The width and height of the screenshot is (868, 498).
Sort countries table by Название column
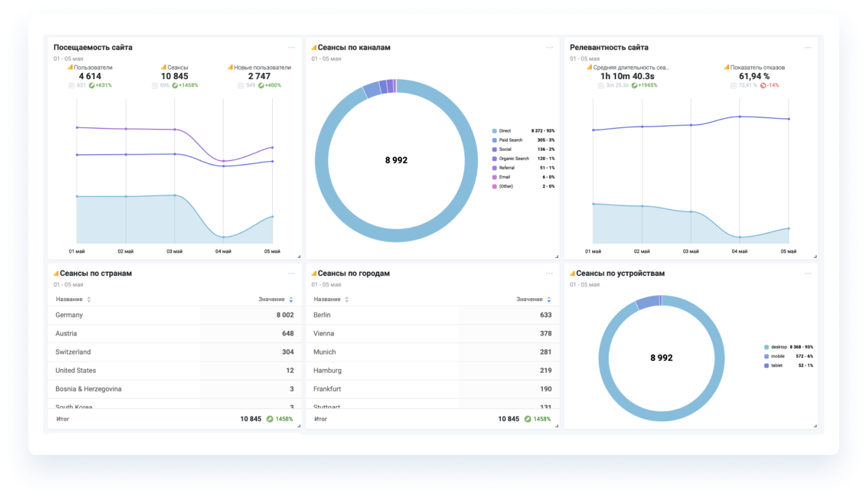(73, 300)
